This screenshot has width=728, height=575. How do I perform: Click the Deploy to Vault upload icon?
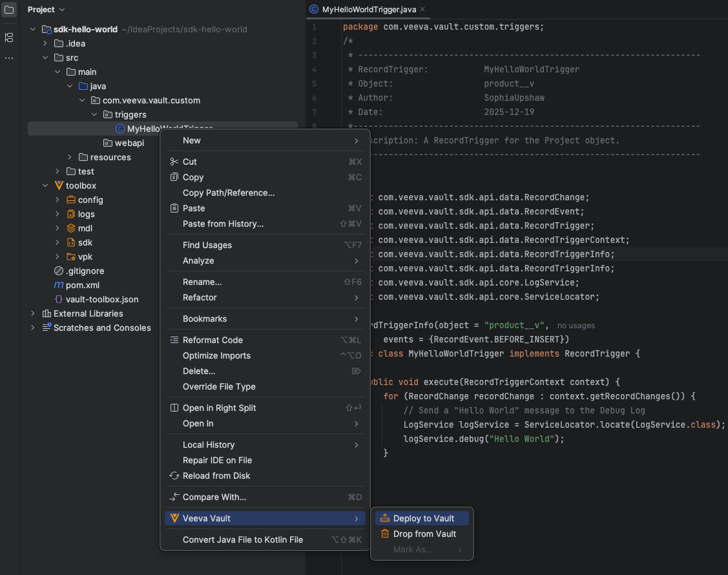pyautogui.click(x=385, y=518)
